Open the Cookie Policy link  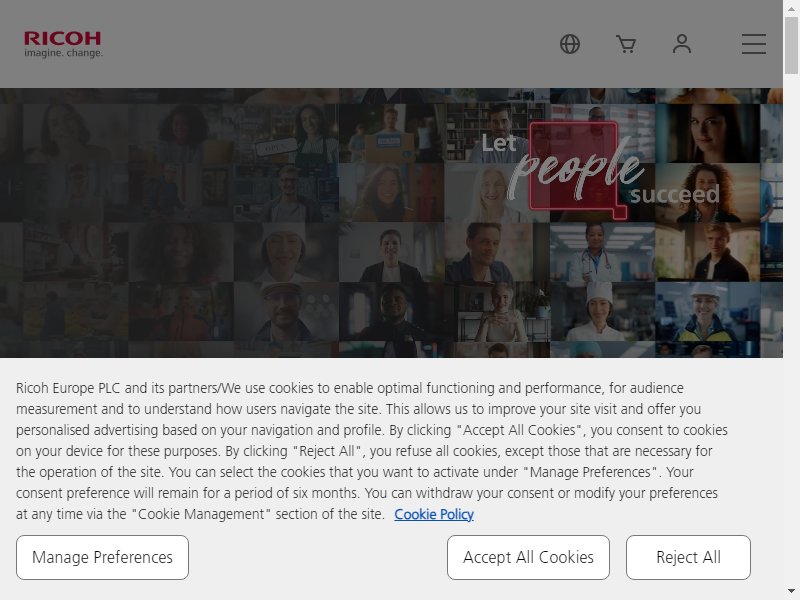[434, 514]
